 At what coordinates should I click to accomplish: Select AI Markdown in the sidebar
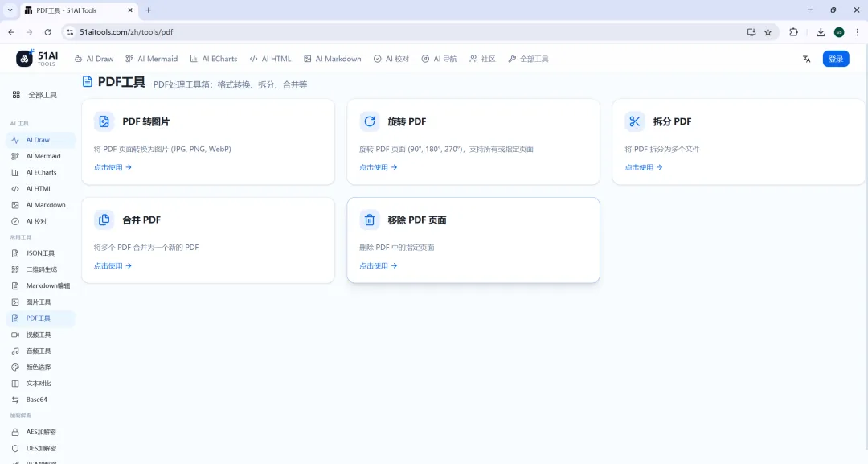41,205
